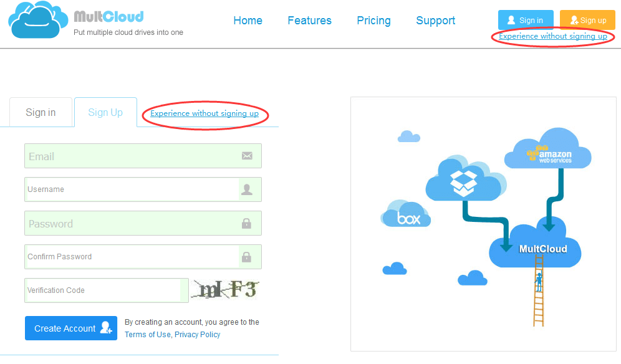
Task: Switch to the Sign in tab
Action: (41, 112)
